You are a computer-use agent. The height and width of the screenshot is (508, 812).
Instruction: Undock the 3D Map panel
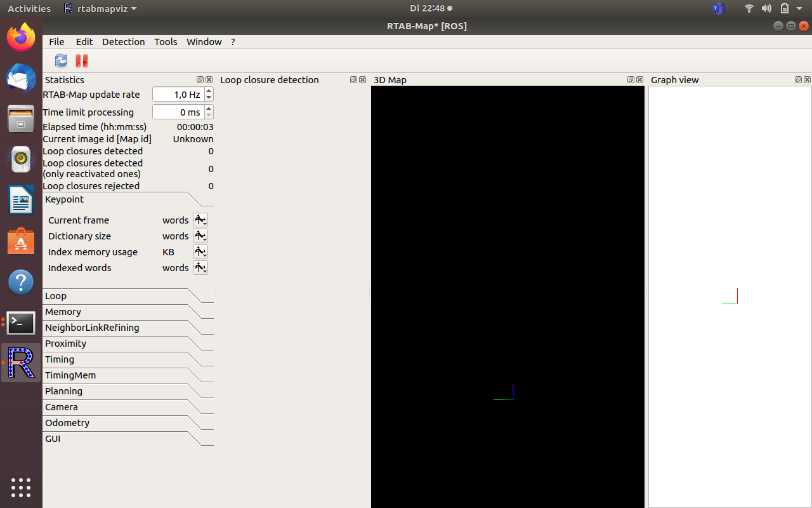[631, 80]
